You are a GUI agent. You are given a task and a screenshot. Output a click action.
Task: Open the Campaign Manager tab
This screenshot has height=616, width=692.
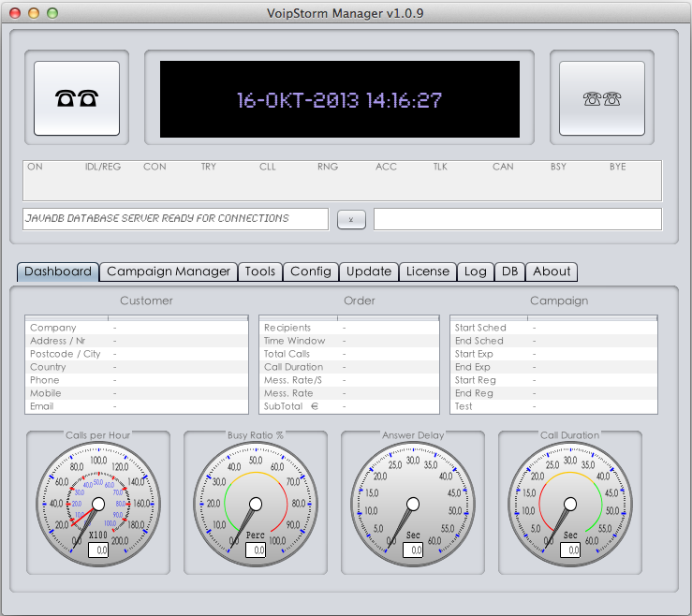[x=169, y=271]
